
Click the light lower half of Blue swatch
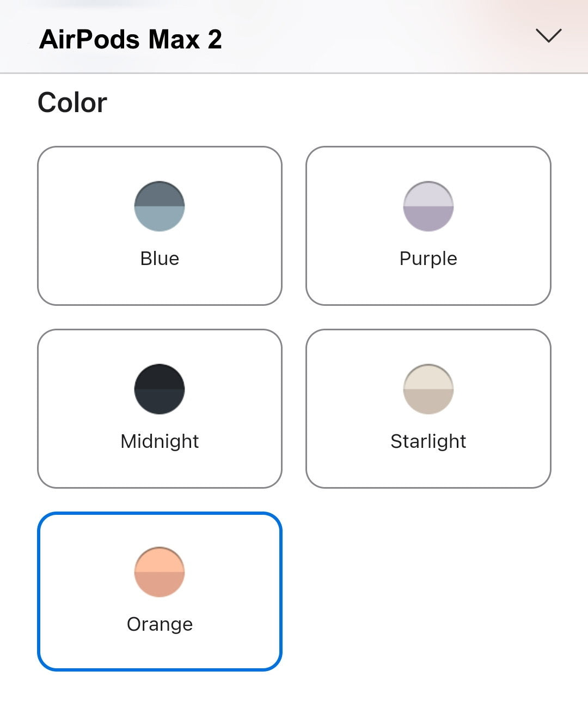(160, 219)
